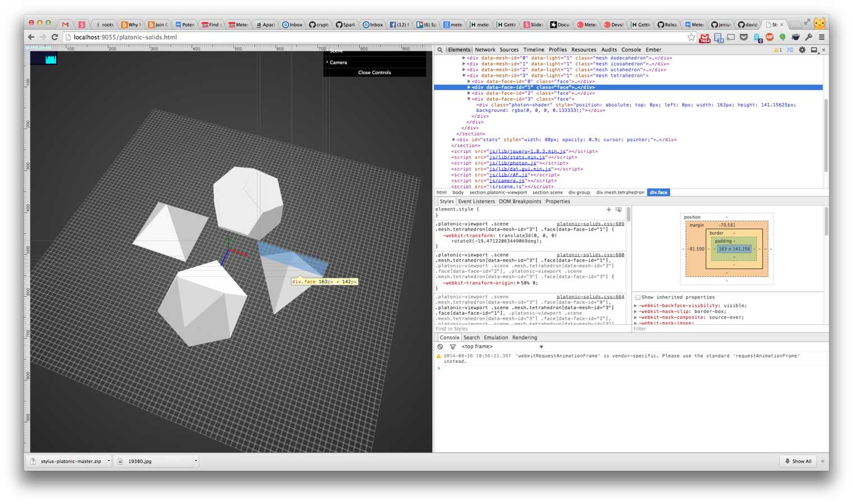Click the Show All downloads button
This screenshot has height=504, width=853.
(x=798, y=461)
